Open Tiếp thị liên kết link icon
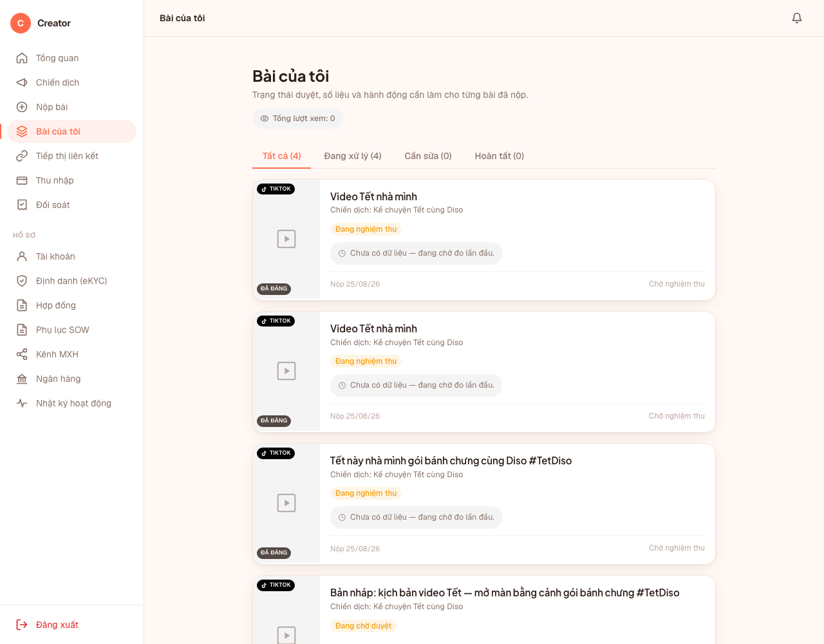824x644 pixels. [x=22, y=156]
